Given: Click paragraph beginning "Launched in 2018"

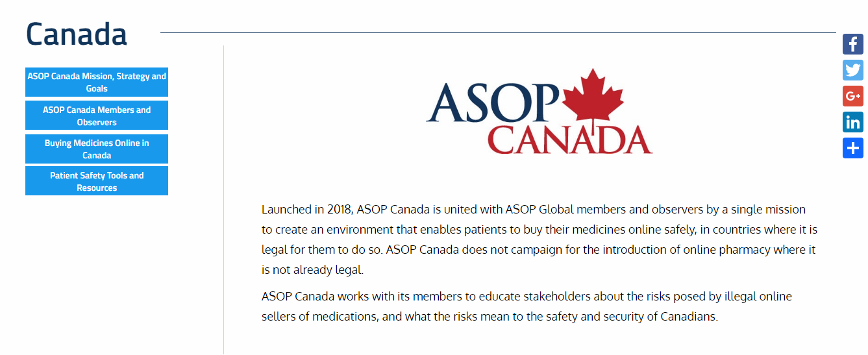Looking at the screenshot, I should 539,239.
